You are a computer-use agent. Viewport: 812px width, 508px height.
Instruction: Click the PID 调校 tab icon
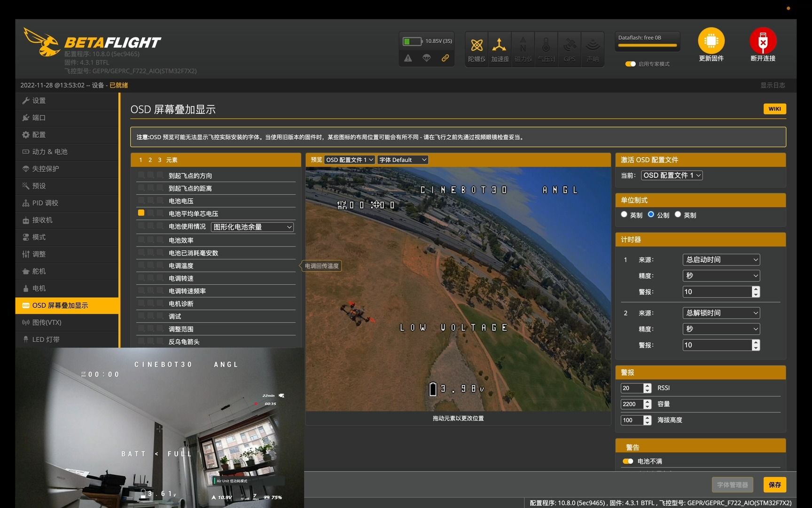click(x=26, y=203)
